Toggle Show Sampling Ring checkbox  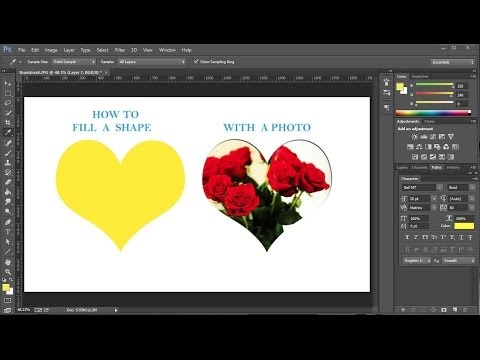pyautogui.click(x=196, y=62)
